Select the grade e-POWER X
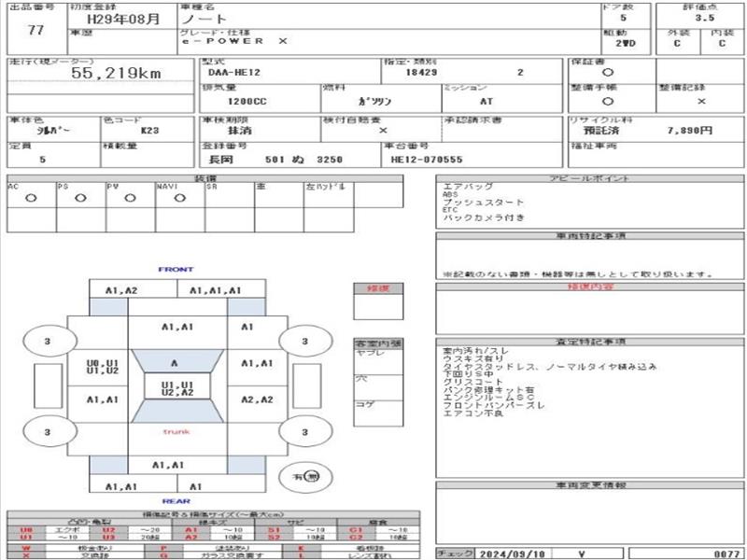Viewport: 747px width, 560px height. (x=235, y=41)
